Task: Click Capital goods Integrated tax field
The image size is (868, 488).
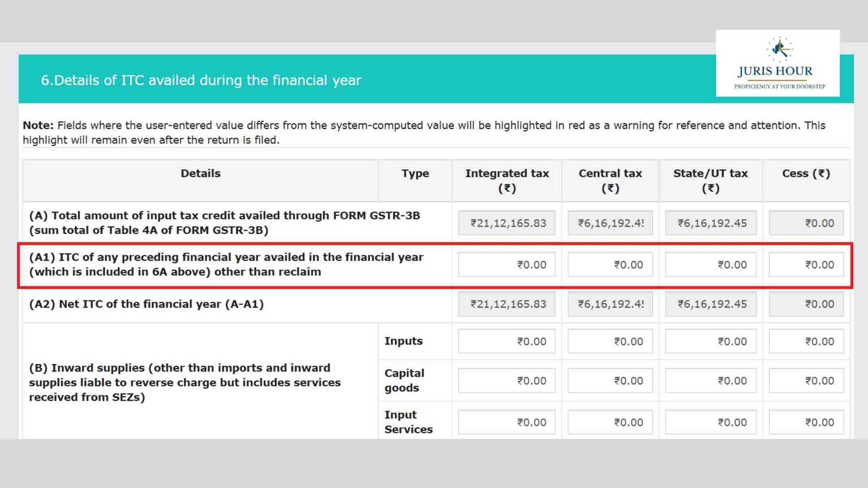Action: pyautogui.click(x=506, y=381)
